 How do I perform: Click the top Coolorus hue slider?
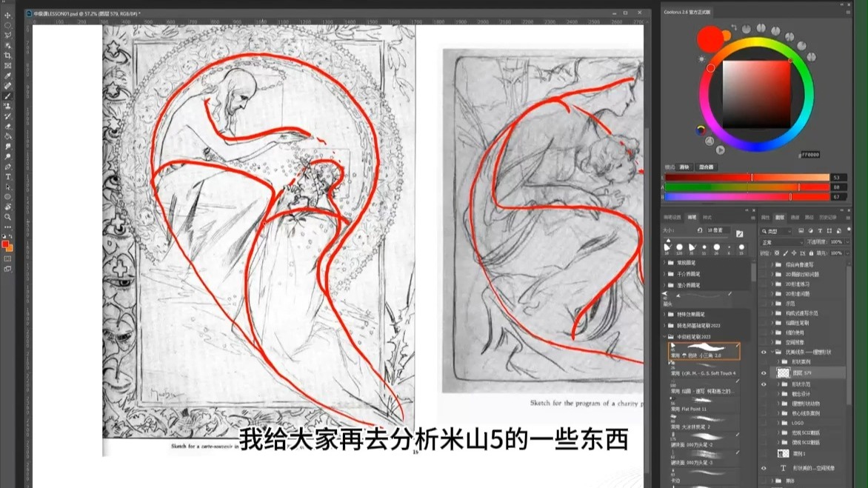[747, 178]
